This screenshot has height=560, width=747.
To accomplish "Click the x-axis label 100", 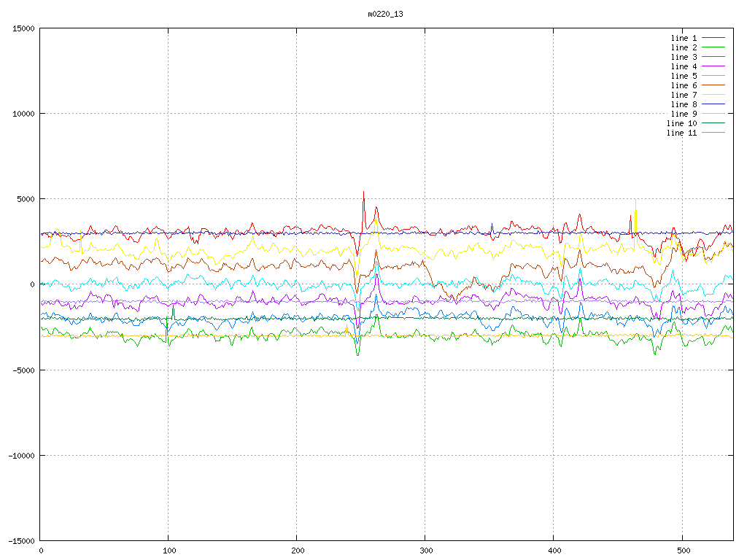I will point(169,551).
